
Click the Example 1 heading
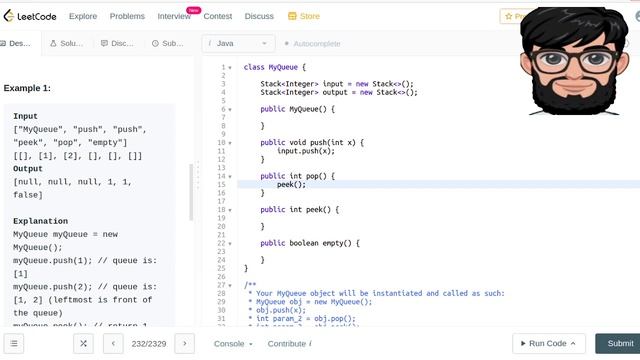point(27,88)
